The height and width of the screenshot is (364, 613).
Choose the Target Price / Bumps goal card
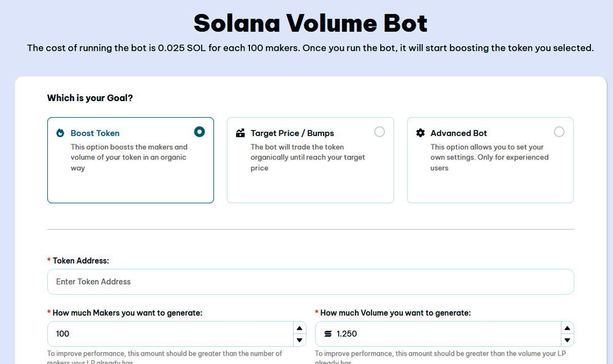click(x=310, y=160)
